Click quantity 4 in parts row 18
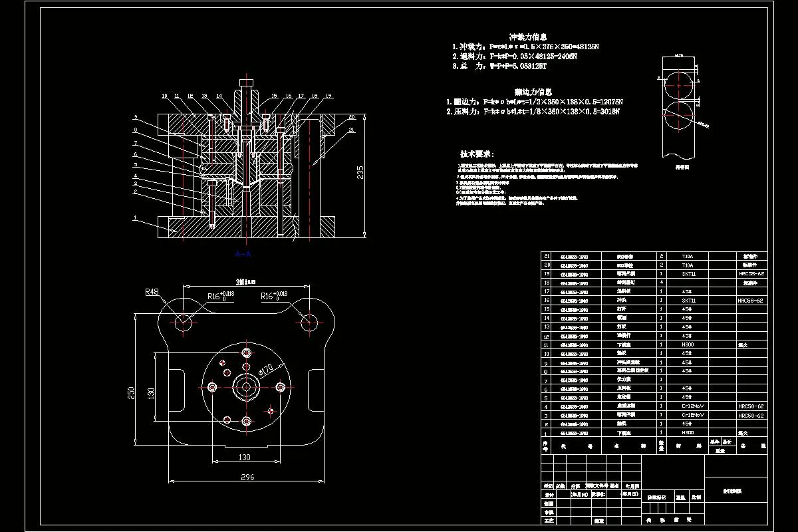Viewport: 798px width, 532px height. tap(662, 282)
